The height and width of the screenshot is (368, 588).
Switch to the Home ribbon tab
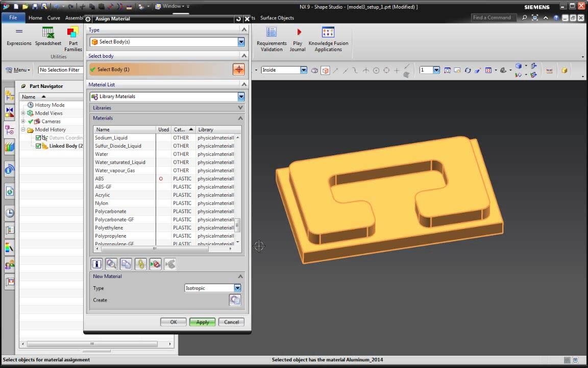pos(35,18)
